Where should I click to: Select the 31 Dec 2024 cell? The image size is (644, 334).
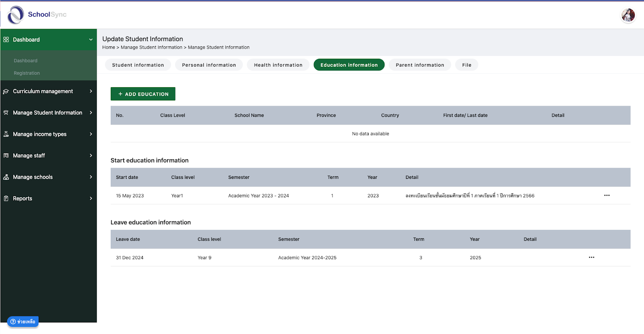tap(130, 258)
